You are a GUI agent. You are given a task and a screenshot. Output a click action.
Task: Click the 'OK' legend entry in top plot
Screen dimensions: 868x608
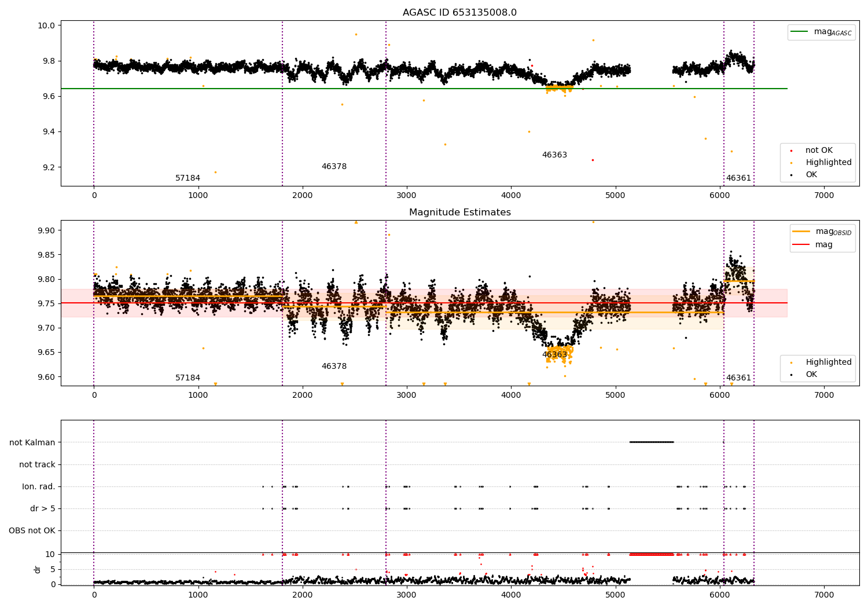(x=811, y=175)
